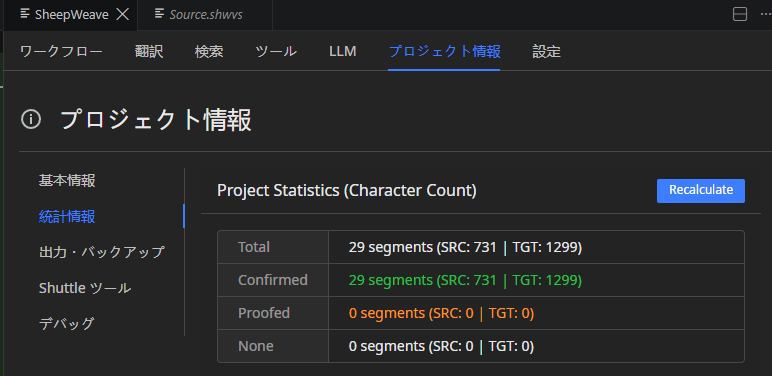This screenshot has height=376, width=772.
Task: Click the white 29 segments total value
Action: [465, 248]
